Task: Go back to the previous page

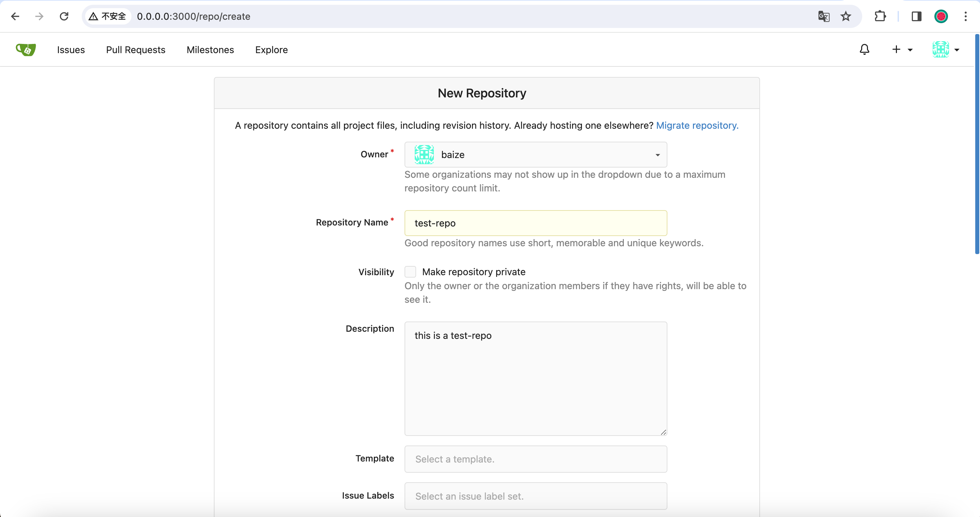Action: pos(15,16)
